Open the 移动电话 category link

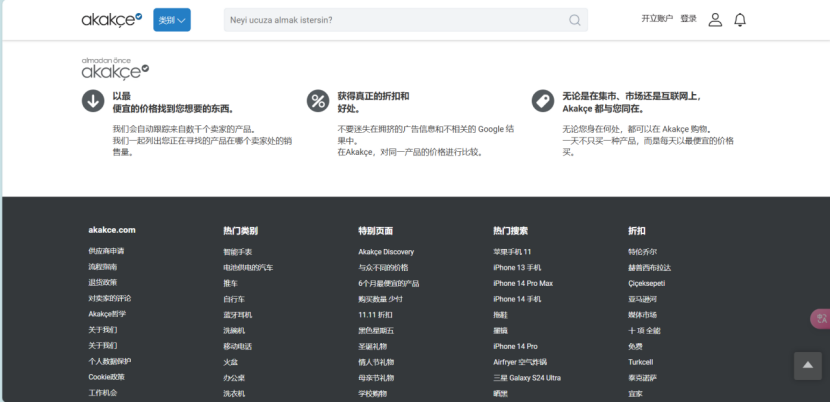pyautogui.click(x=237, y=347)
